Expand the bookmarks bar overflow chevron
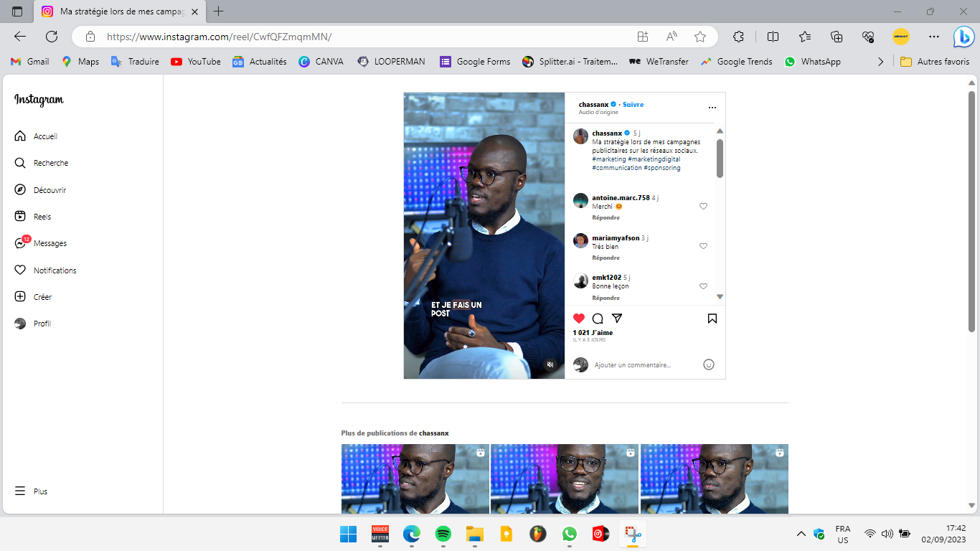 coord(881,62)
